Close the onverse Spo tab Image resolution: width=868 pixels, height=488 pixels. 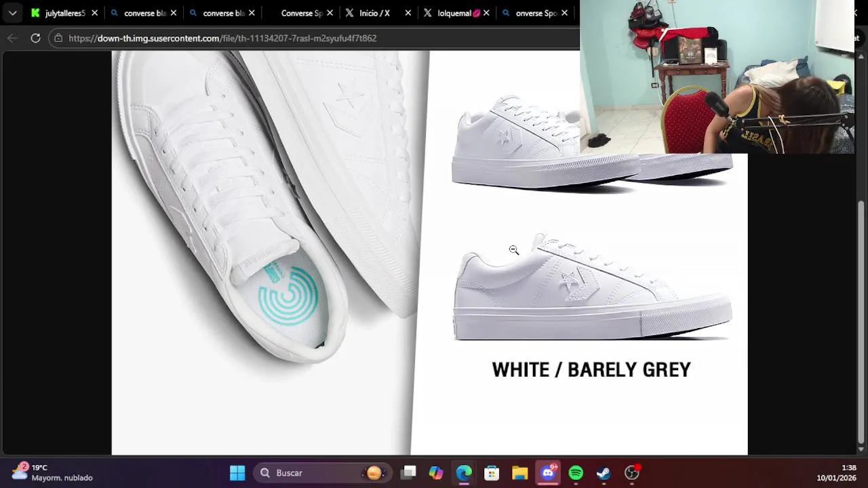click(564, 13)
